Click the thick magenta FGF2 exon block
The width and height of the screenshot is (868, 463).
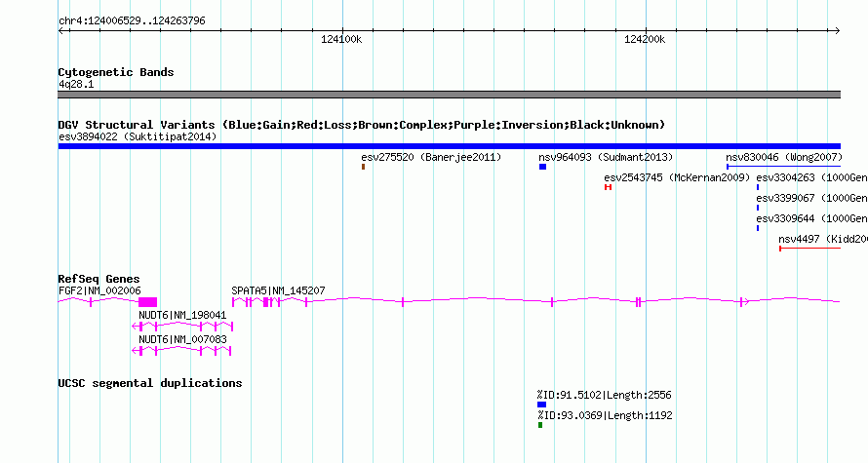point(148,302)
